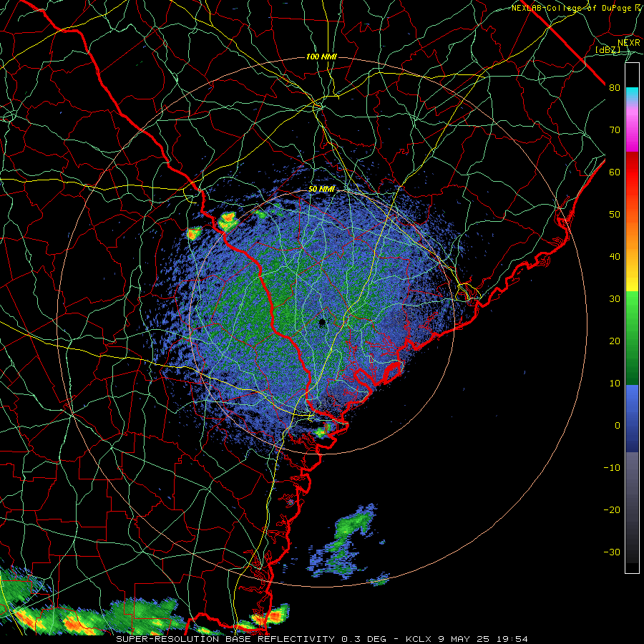Click the 50 NMI range ring label
This screenshot has height=644, width=644.
(321, 190)
